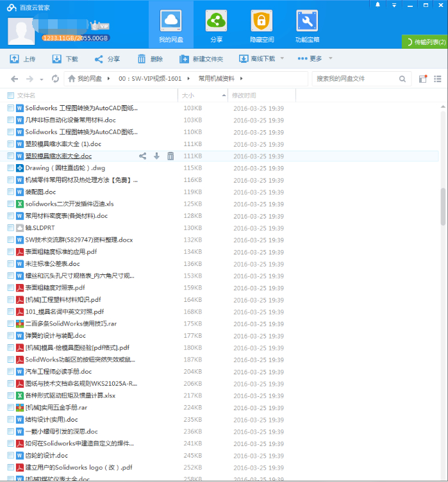Click the notification bell icon
Viewport: 448px width, 482px height.
click(x=377, y=5)
